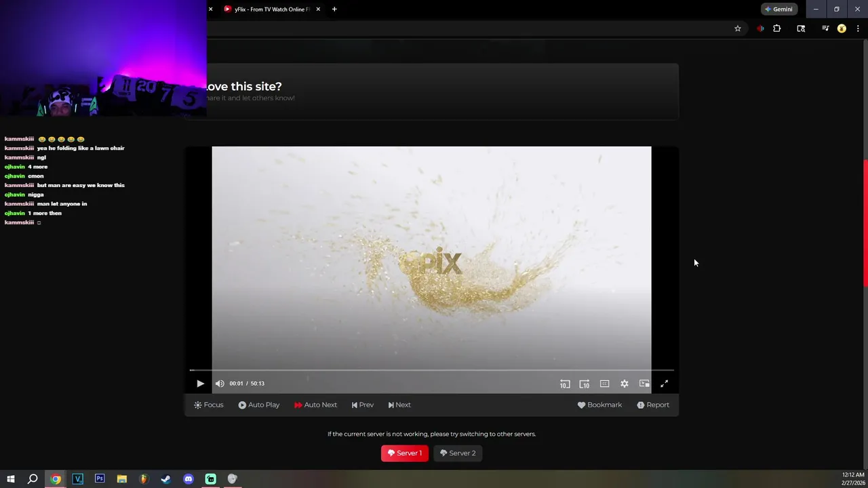Click the 'Love this site?' share banner
This screenshot has width=868, height=488.
[x=432, y=91]
